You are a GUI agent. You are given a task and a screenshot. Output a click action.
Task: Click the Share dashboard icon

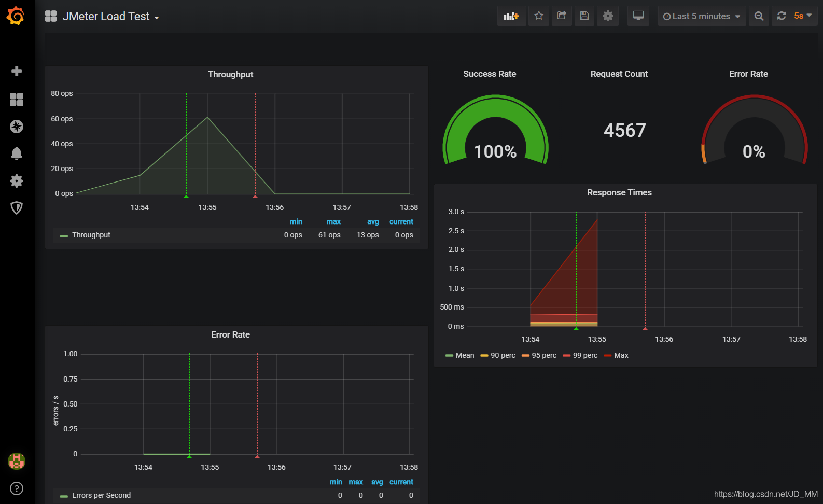(562, 16)
